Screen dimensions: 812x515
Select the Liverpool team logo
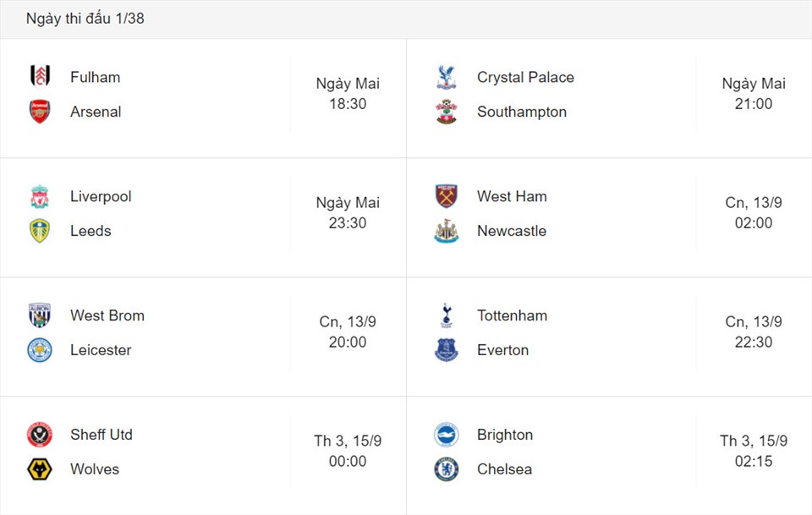click(40, 197)
